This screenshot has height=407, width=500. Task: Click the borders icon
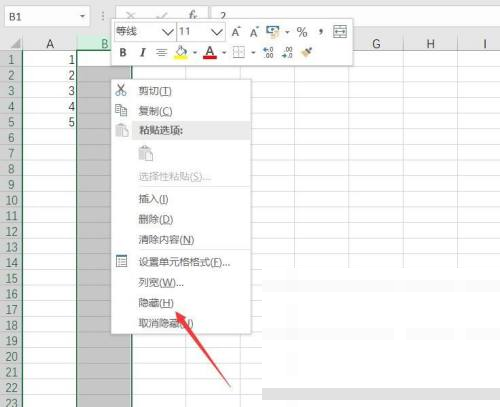[239, 52]
